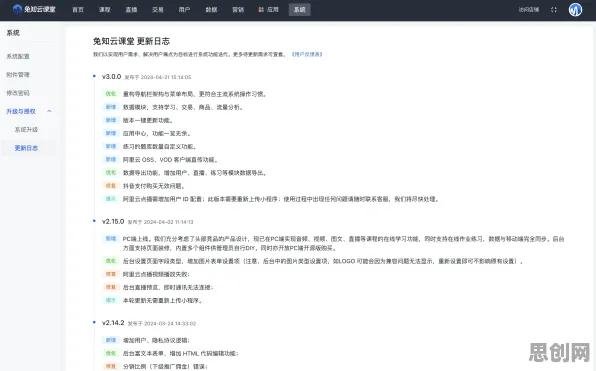596x371 pixels.
Task: Click the 系统 heading at top of sidebar
Action: (13, 33)
